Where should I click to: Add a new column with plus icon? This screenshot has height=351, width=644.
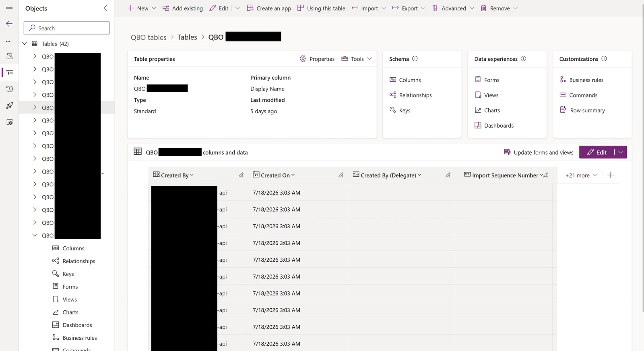[611, 175]
